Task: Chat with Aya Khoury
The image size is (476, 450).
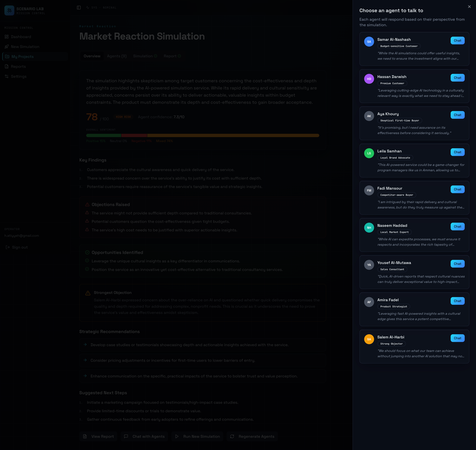Action: click(x=458, y=115)
